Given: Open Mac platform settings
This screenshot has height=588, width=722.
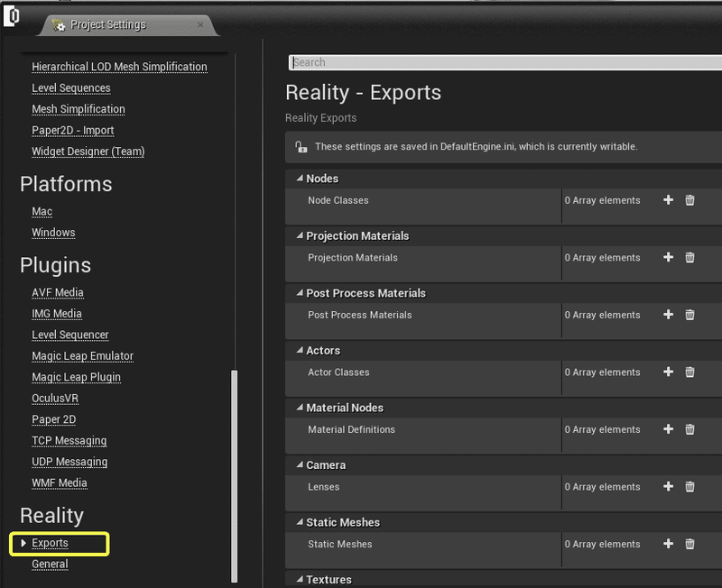Looking at the screenshot, I should click(42, 212).
